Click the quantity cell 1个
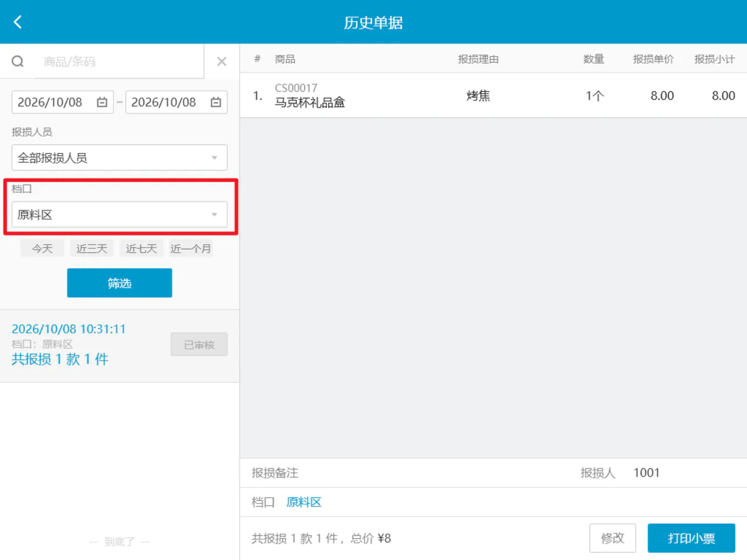The height and width of the screenshot is (560, 747). click(595, 96)
